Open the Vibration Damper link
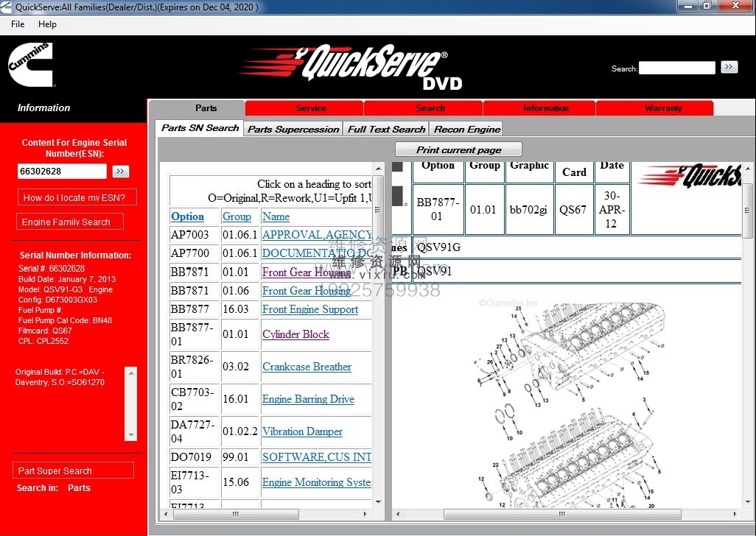The width and height of the screenshot is (756, 536). point(302,431)
